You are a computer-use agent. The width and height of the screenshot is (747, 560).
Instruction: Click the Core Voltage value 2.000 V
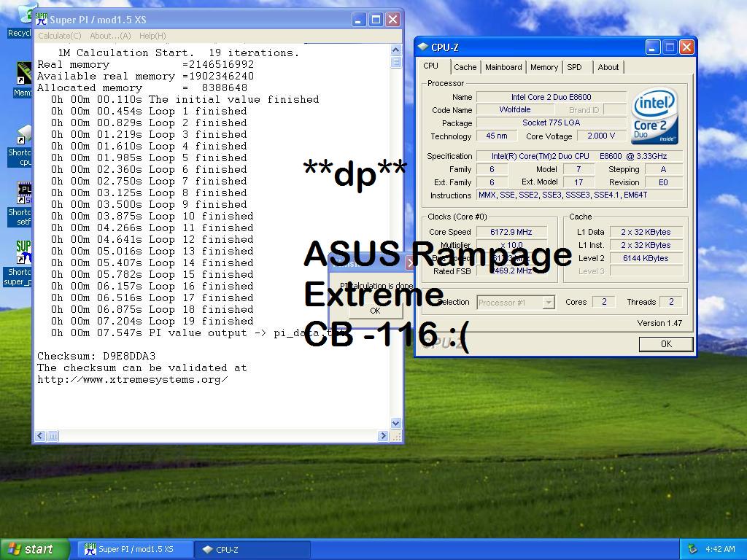point(601,136)
